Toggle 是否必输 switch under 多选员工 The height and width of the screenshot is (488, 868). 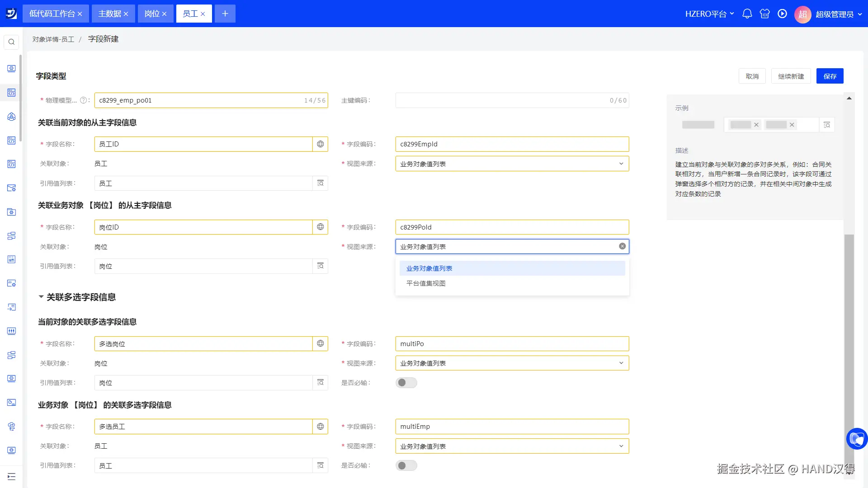[406, 465]
